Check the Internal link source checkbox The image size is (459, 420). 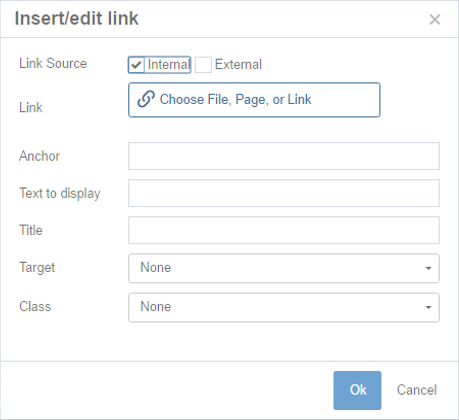click(136, 64)
